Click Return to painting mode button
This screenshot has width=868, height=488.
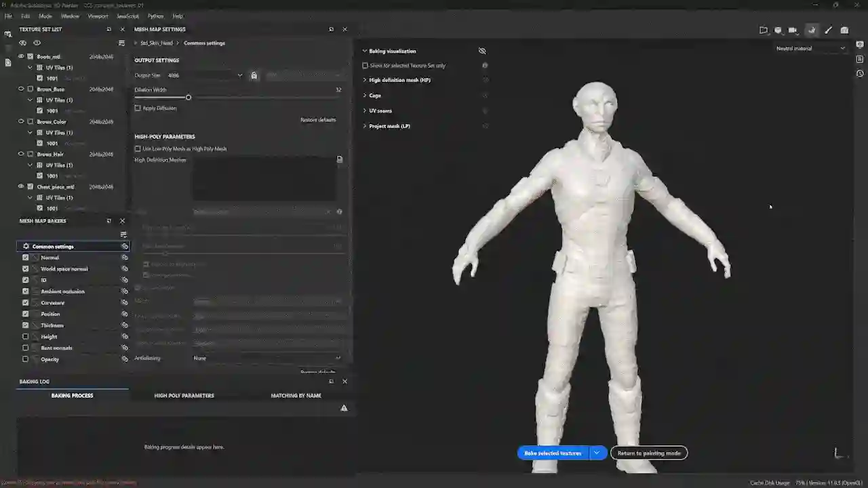649,453
